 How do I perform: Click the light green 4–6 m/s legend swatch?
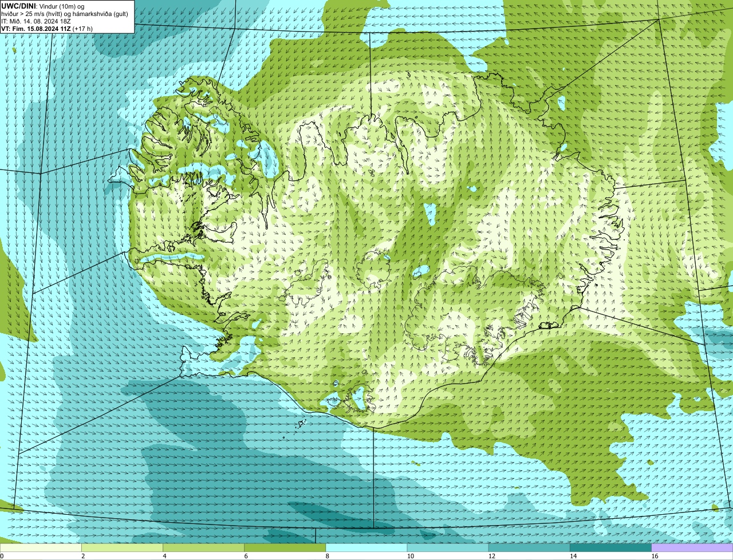click(x=204, y=547)
